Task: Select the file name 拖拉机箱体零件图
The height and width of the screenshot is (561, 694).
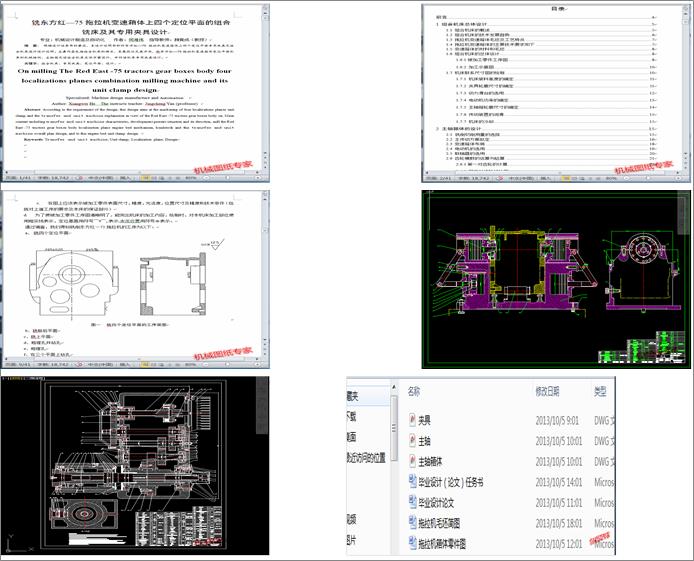Action: coord(442,543)
